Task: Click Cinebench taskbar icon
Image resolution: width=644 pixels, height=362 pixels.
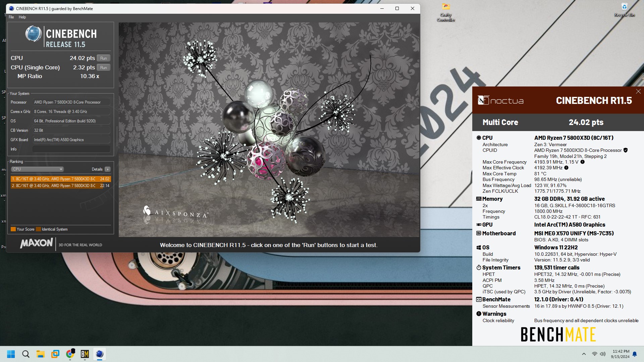Action: point(100,354)
